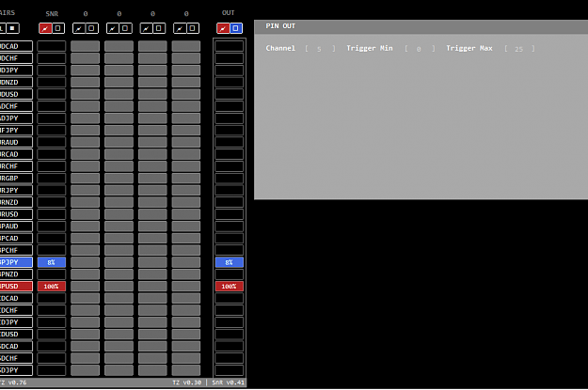
Task: Click Trigger Max value field showing 25
Action: click(x=519, y=49)
